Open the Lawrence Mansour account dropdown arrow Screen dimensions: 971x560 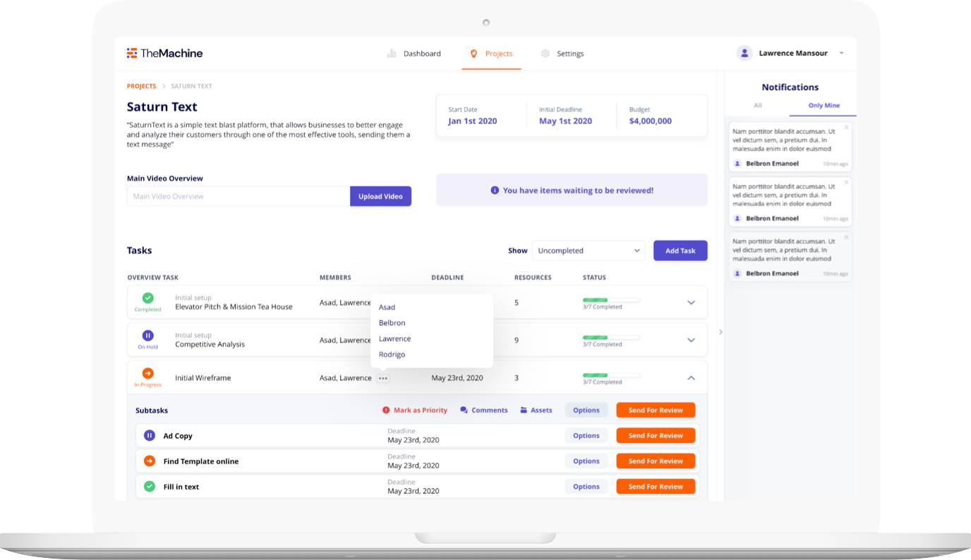(841, 54)
